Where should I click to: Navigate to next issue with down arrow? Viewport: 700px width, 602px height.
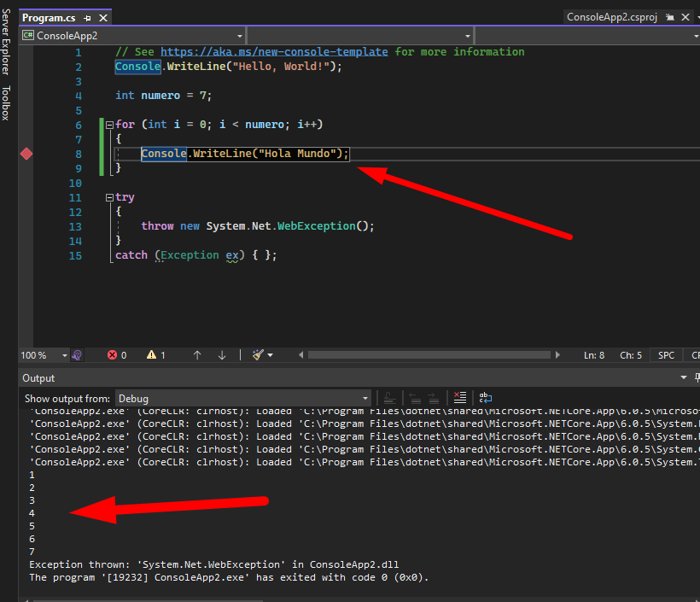[x=222, y=355]
